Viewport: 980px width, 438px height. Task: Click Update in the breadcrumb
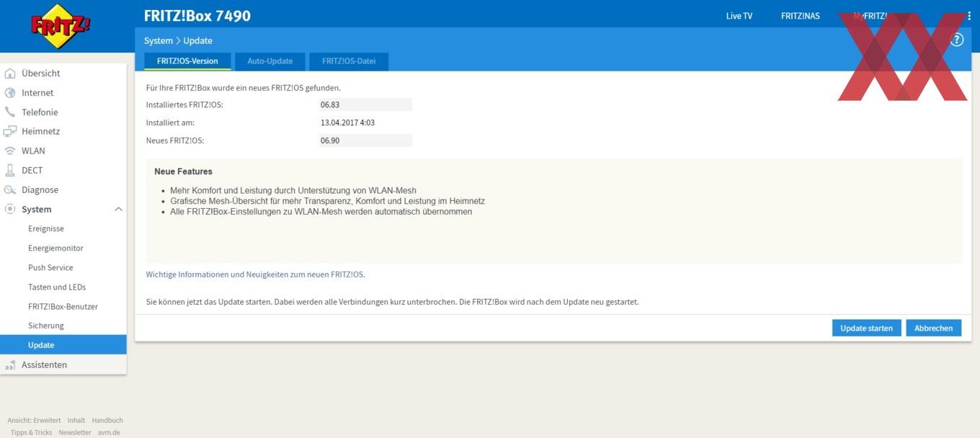(x=197, y=41)
